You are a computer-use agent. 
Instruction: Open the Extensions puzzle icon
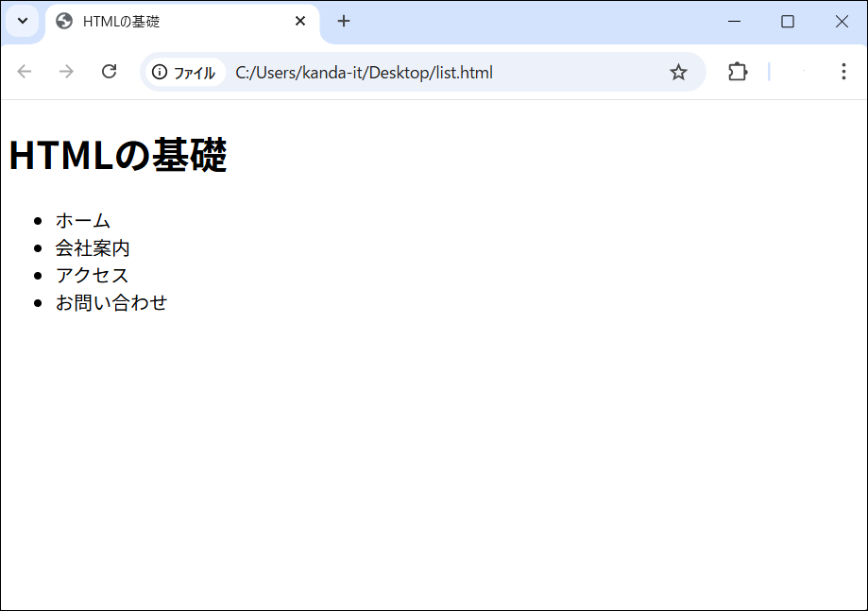tap(738, 73)
